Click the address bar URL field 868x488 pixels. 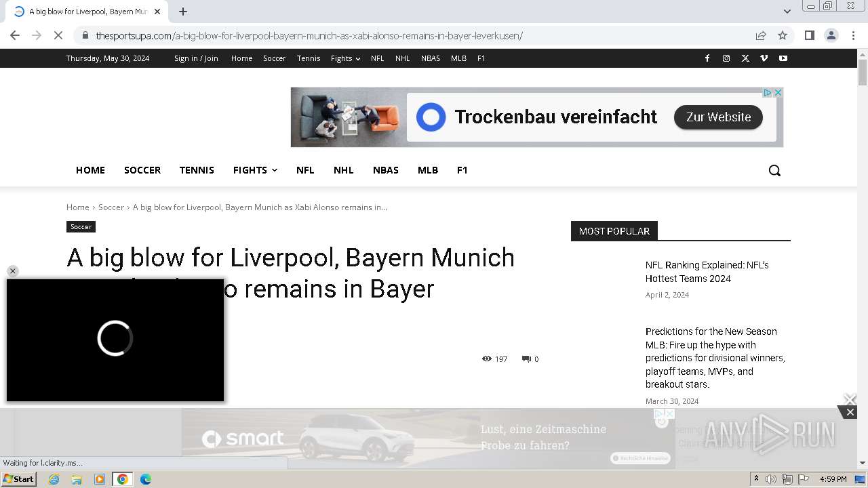coord(414,35)
